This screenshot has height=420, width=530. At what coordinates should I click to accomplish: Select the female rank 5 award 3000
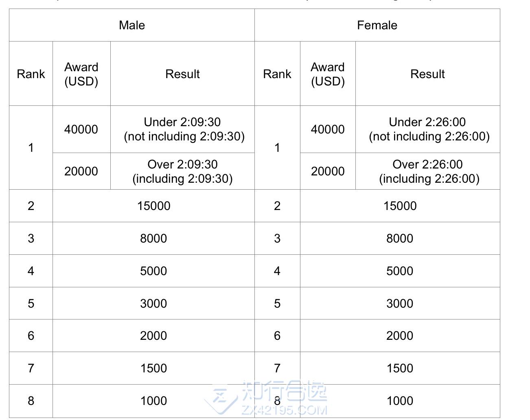(400, 304)
